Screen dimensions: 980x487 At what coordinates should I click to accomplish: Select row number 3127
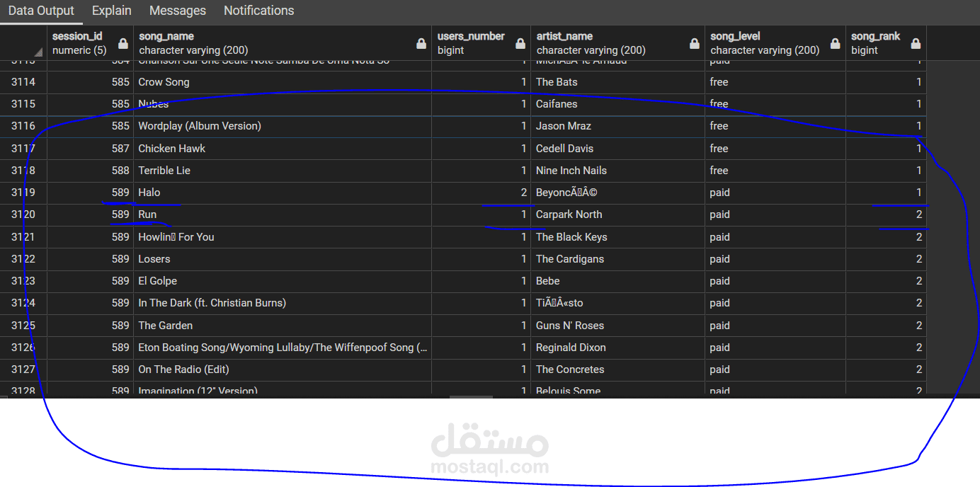point(23,369)
